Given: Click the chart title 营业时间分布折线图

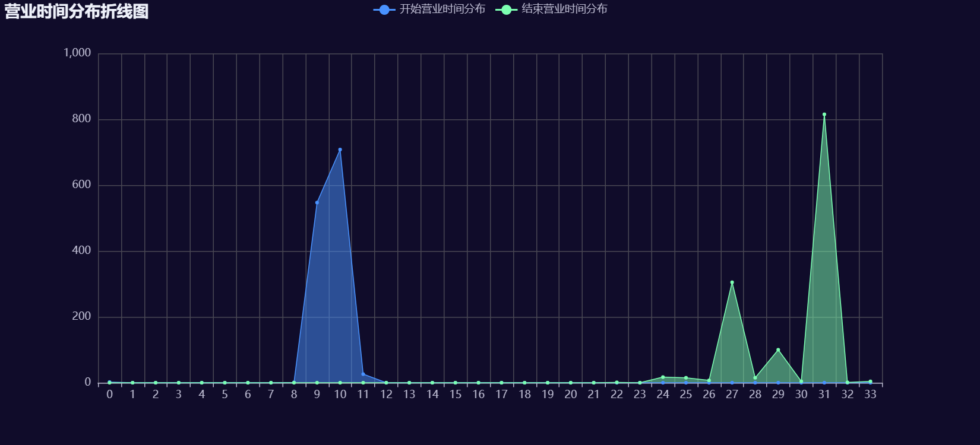Looking at the screenshot, I should (x=77, y=11).
